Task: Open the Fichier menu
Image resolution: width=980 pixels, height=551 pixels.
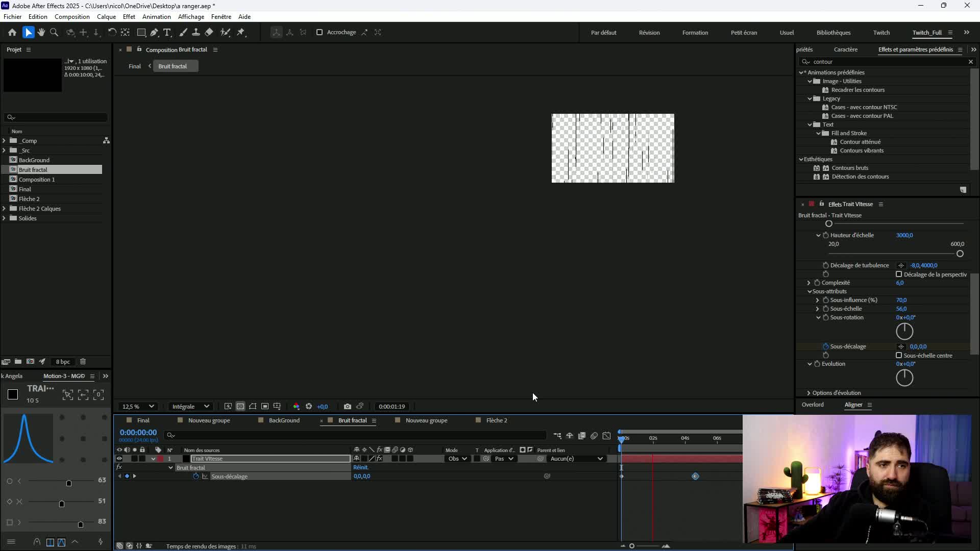Action: (x=13, y=17)
